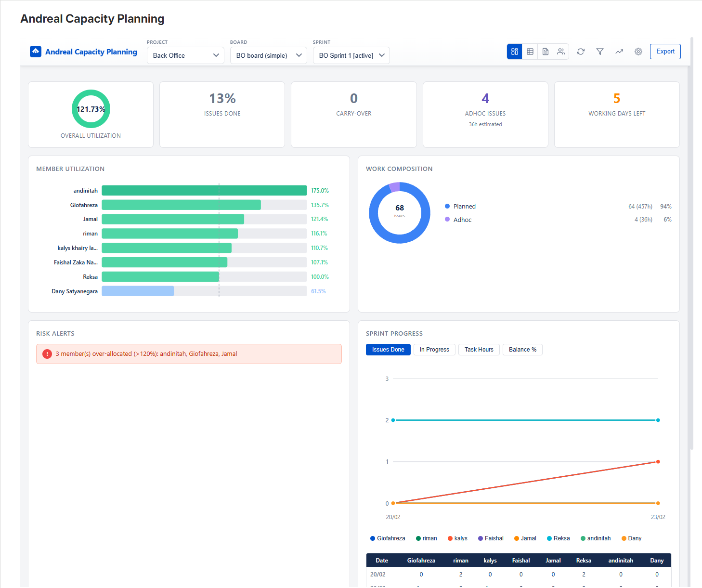
Task: Open the Back Office project dropdown
Action: pyautogui.click(x=185, y=55)
